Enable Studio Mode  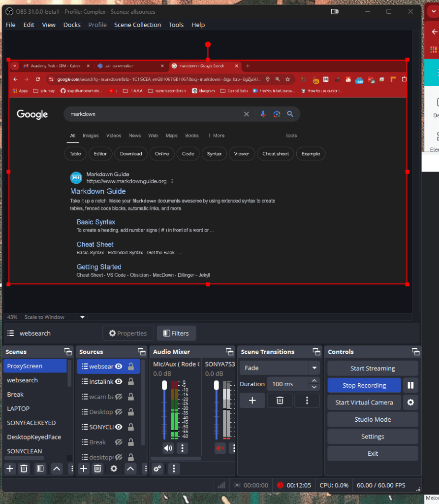click(x=373, y=419)
